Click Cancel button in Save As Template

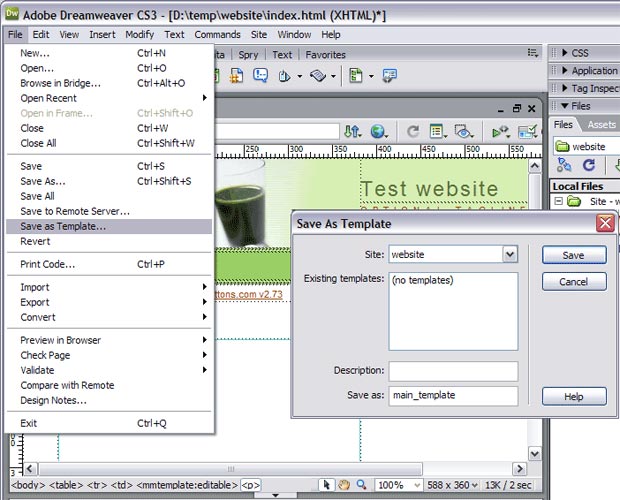pos(574,282)
